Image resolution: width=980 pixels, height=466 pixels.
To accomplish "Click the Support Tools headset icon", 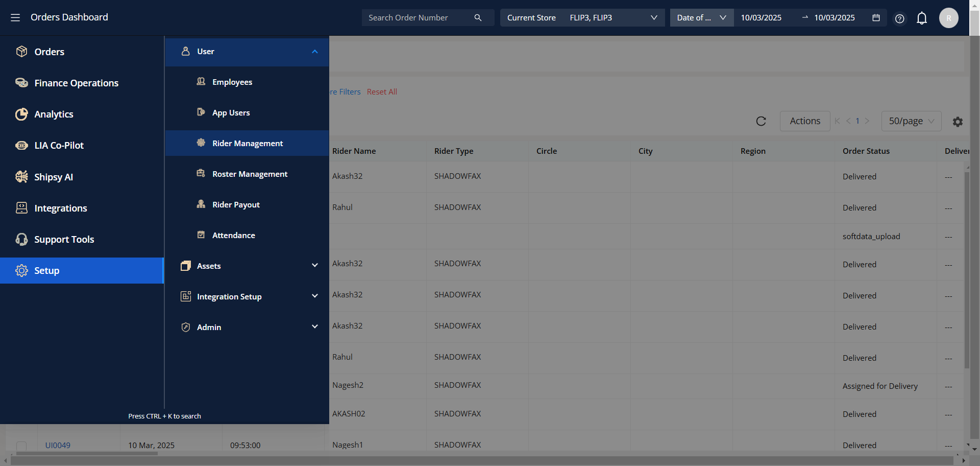I will point(21,239).
